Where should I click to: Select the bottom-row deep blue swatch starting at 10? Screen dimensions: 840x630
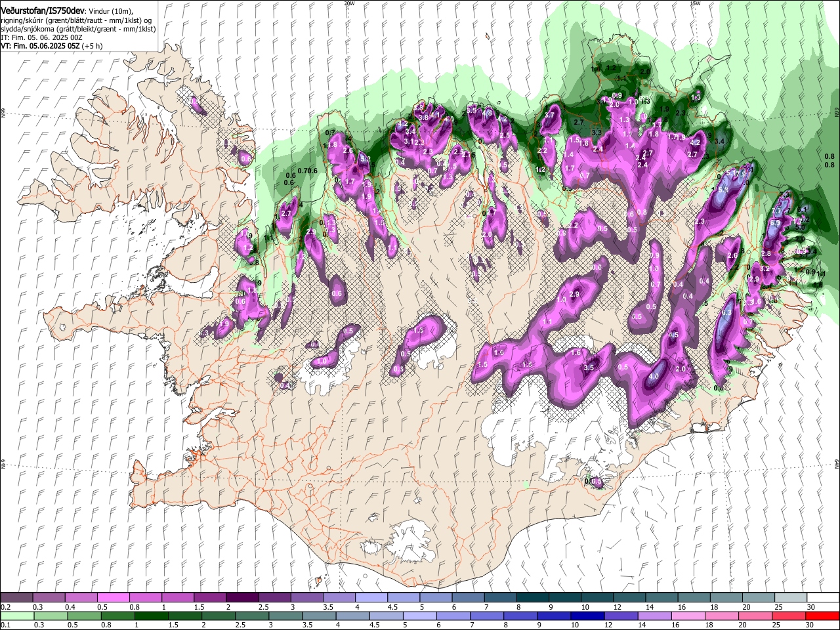tap(587, 616)
